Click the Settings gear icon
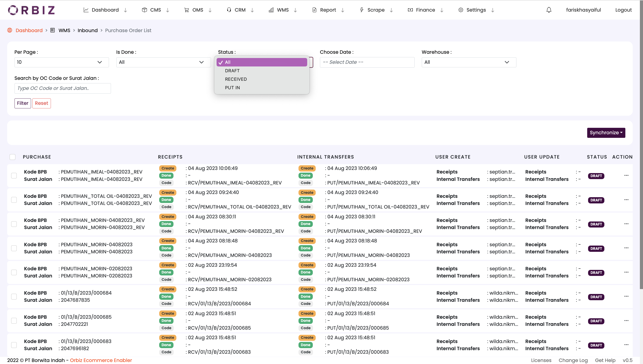The height and width of the screenshot is (364, 643). click(x=461, y=10)
